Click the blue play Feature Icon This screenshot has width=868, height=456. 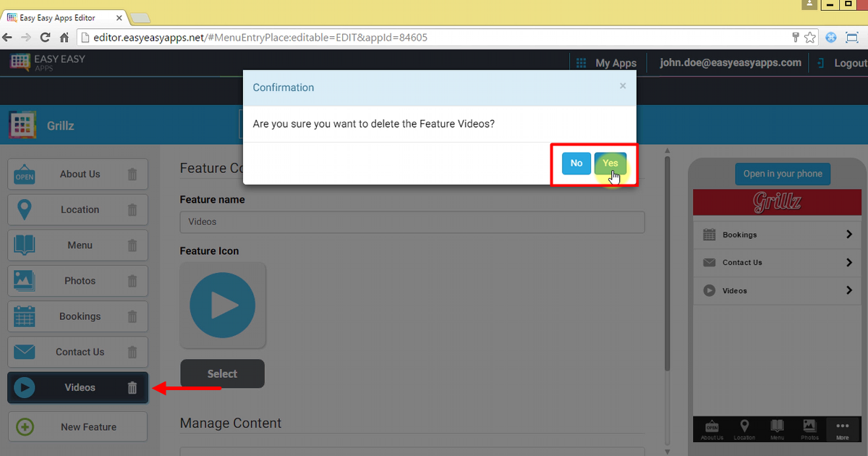(x=222, y=305)
